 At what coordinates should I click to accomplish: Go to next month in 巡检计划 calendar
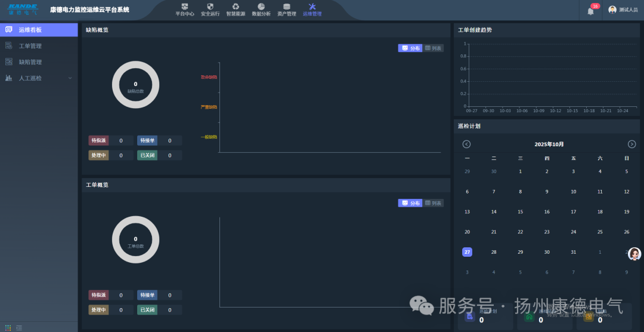(x=631, y=144)
